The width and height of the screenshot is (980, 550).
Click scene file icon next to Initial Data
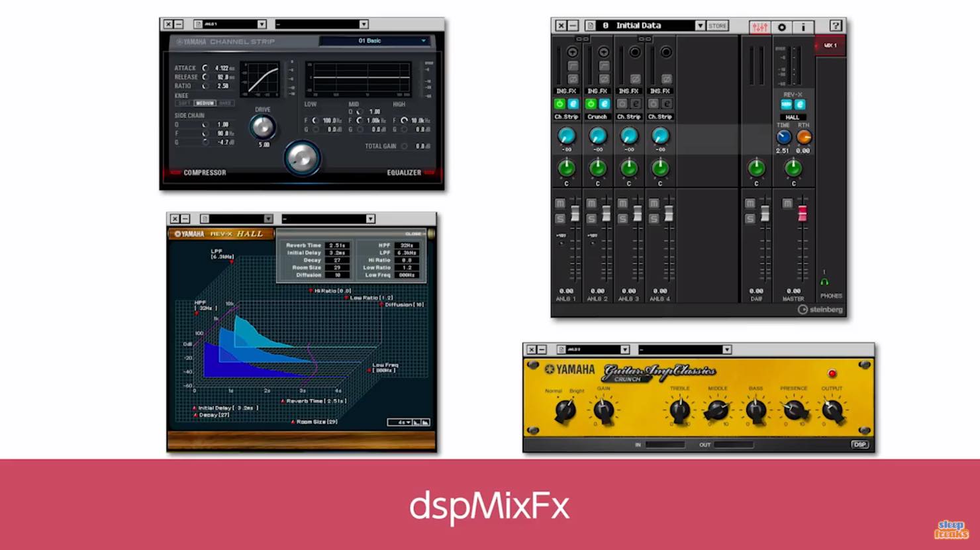click(x=590, y=26)
